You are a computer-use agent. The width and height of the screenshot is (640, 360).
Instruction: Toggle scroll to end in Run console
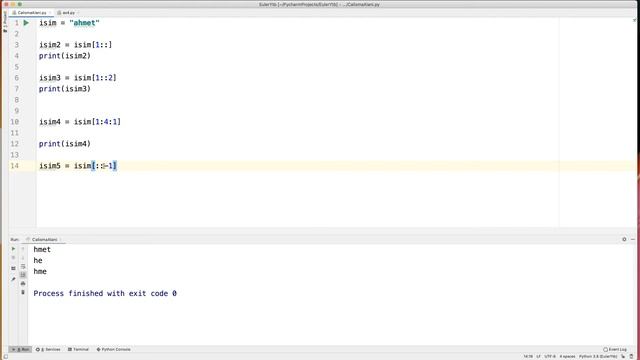point(23,275)
